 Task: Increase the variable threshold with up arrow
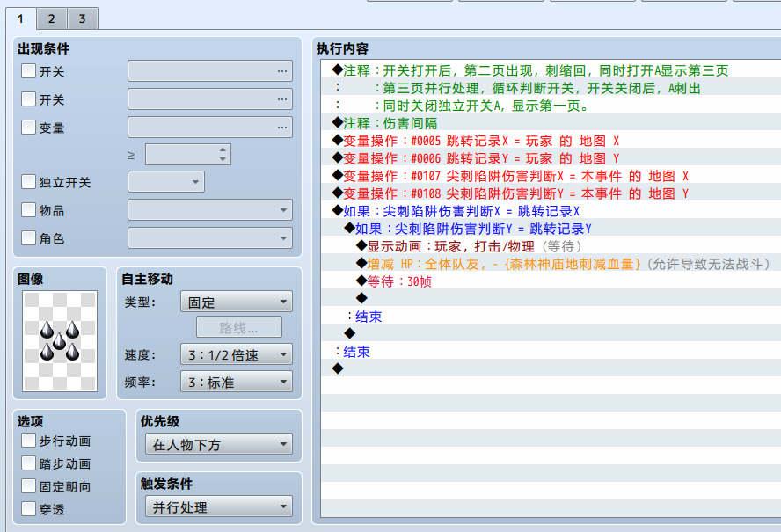coord(223,149)
